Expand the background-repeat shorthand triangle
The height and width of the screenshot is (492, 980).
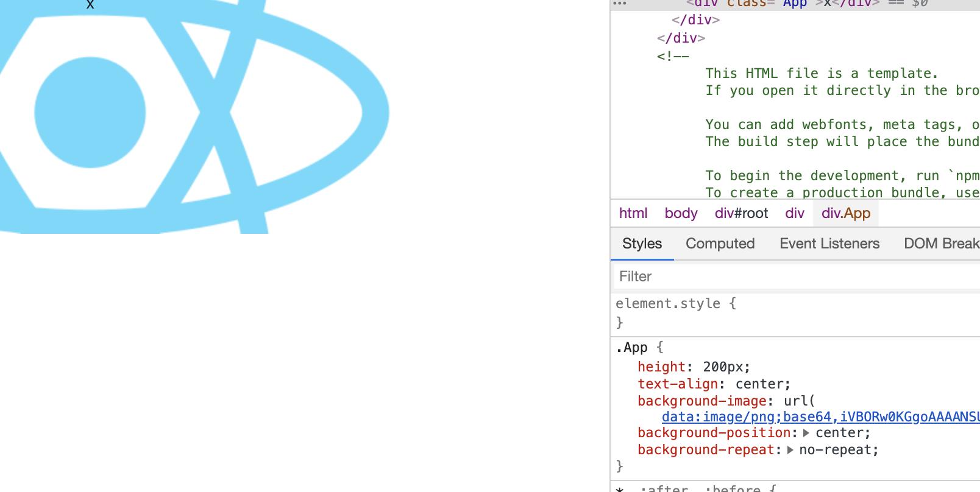point(790,450)
